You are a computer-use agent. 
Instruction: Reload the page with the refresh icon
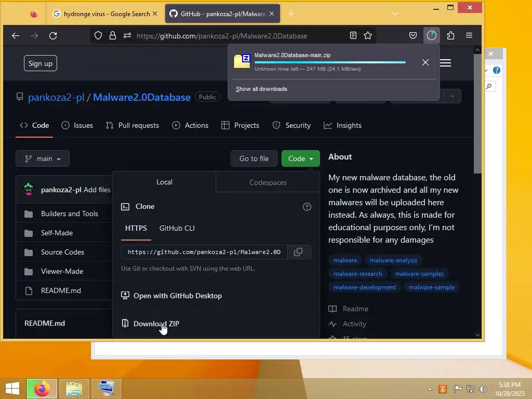point(53,36)
